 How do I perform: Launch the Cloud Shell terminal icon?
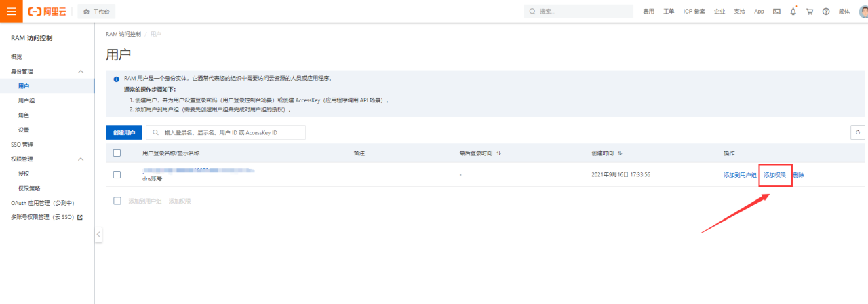[776, 12]
